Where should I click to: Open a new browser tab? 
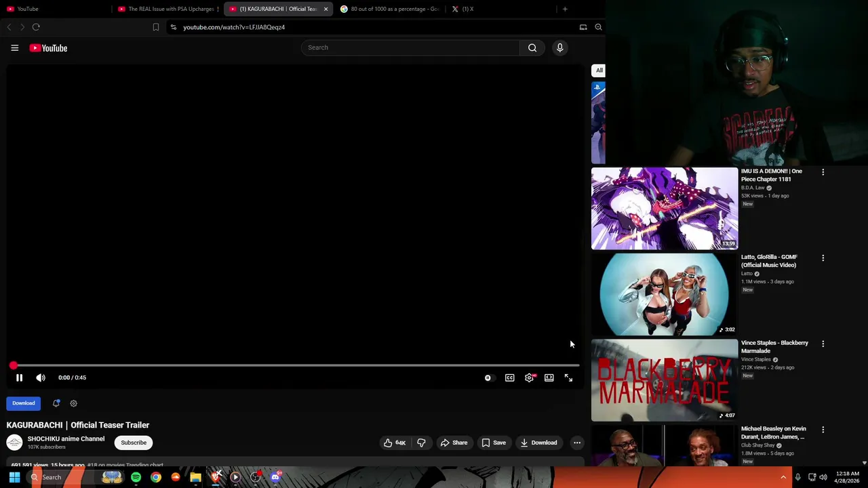pyautogui.click(x=565, y=9)
